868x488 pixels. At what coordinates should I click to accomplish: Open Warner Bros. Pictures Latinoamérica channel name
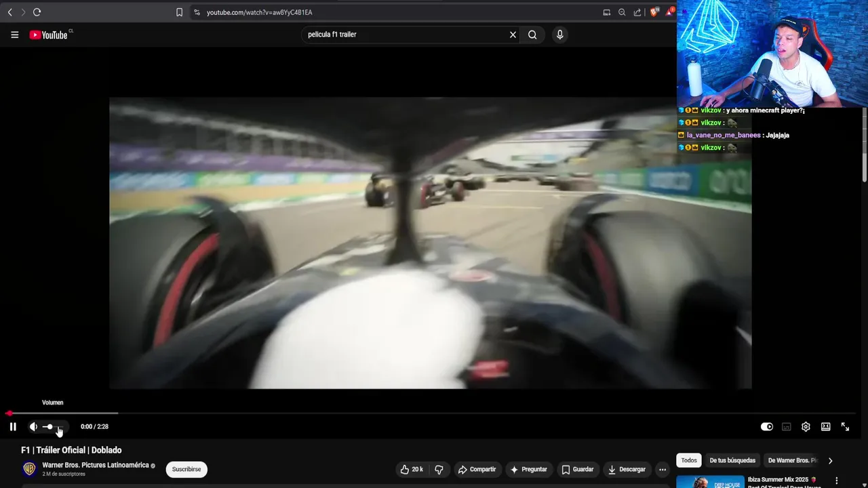point(96,465)
